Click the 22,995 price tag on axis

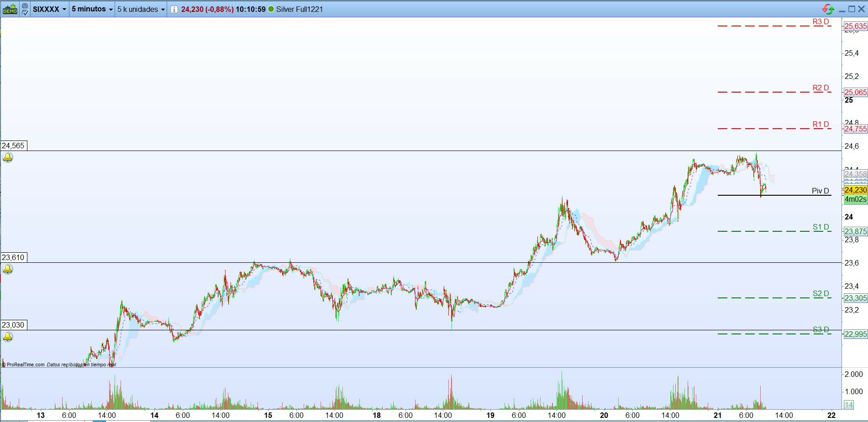(x=855, y=334)
